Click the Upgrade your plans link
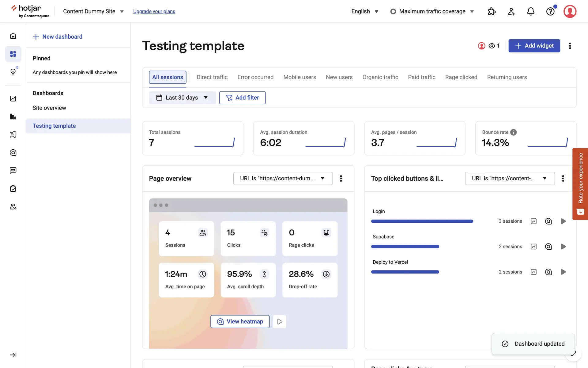Screen dimensions: 588x368 tap(154, 11)
